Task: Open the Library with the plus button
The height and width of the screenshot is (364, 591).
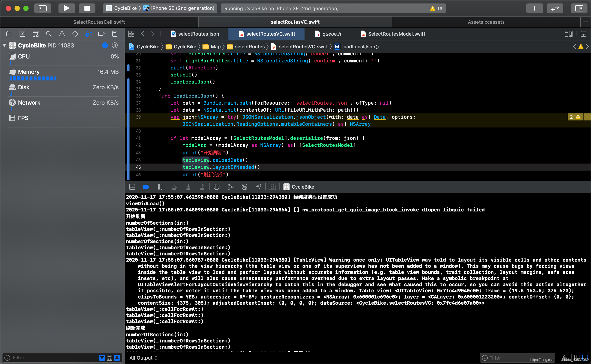Action: pyautogui.click(x=534, y=8)
